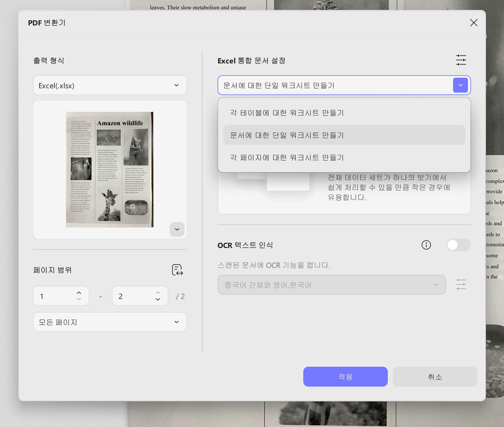This screenshot has width=504, height=427.
Task: Increase start page number stepper
Action: pos(79,293)
